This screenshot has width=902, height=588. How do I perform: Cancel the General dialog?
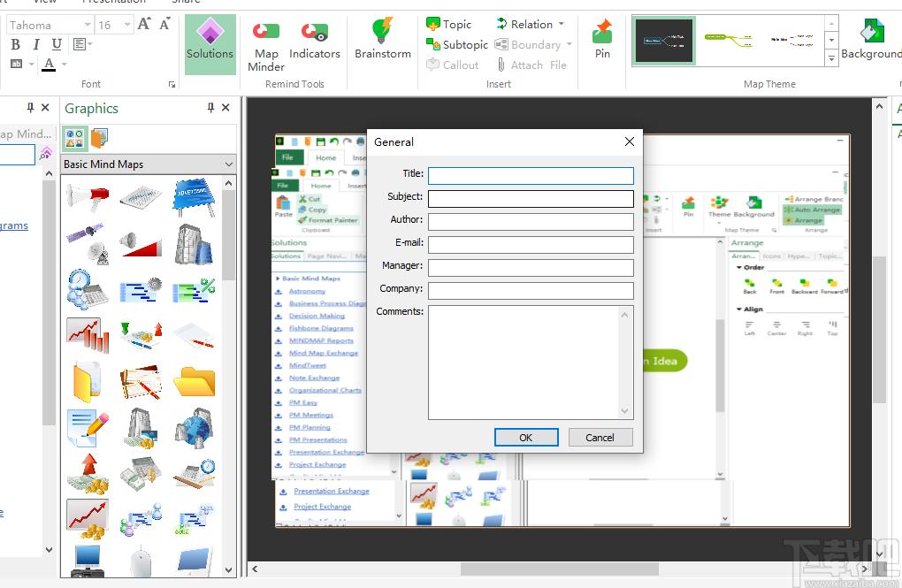600,438
